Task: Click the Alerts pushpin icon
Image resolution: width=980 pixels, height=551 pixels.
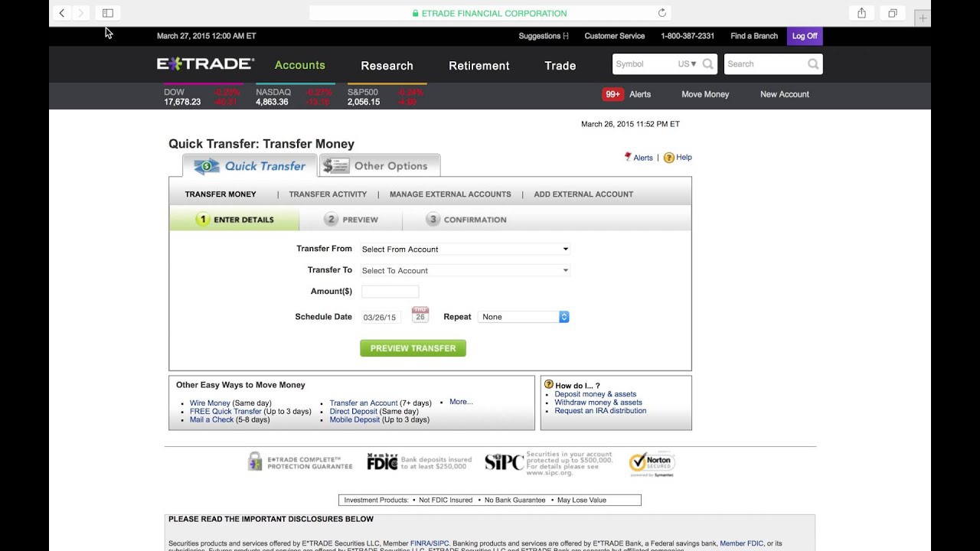Action: [628, 157]
